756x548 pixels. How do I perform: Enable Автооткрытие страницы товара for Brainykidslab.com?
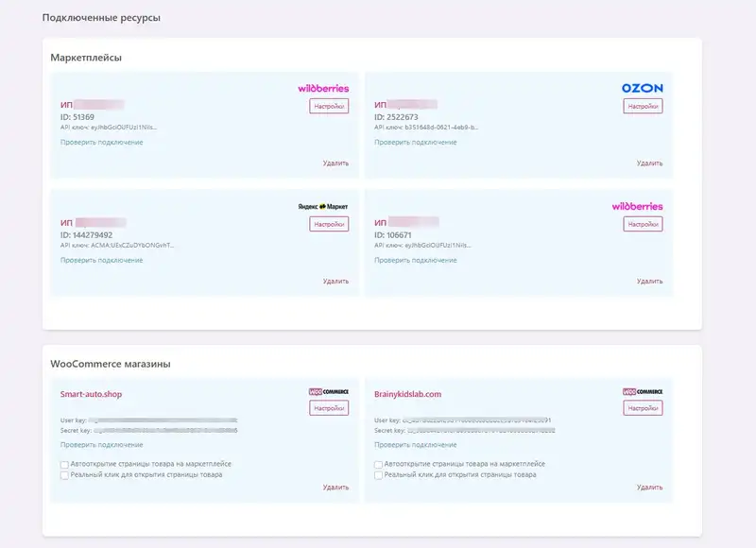[379, 465]
